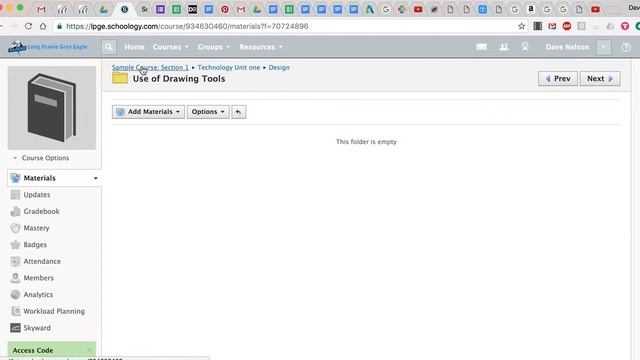Open the connections people icon in header
640x360 pixels.
[504, 47]
